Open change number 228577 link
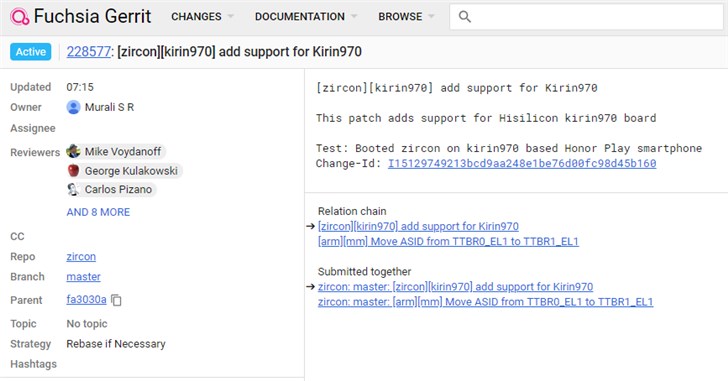Image resolution: width=728 pixels, height=381 pixels. 88,52
